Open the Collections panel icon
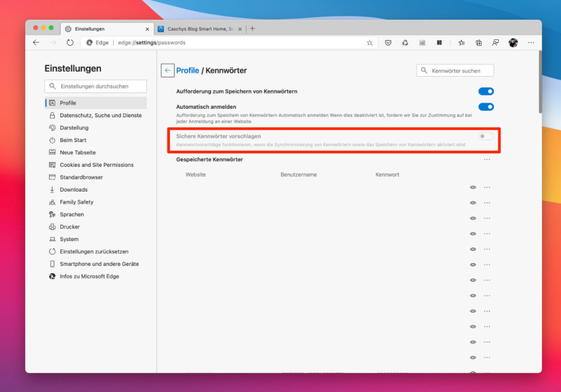The height and width of the screenshot is (392, 561). [x=479, y=43]
